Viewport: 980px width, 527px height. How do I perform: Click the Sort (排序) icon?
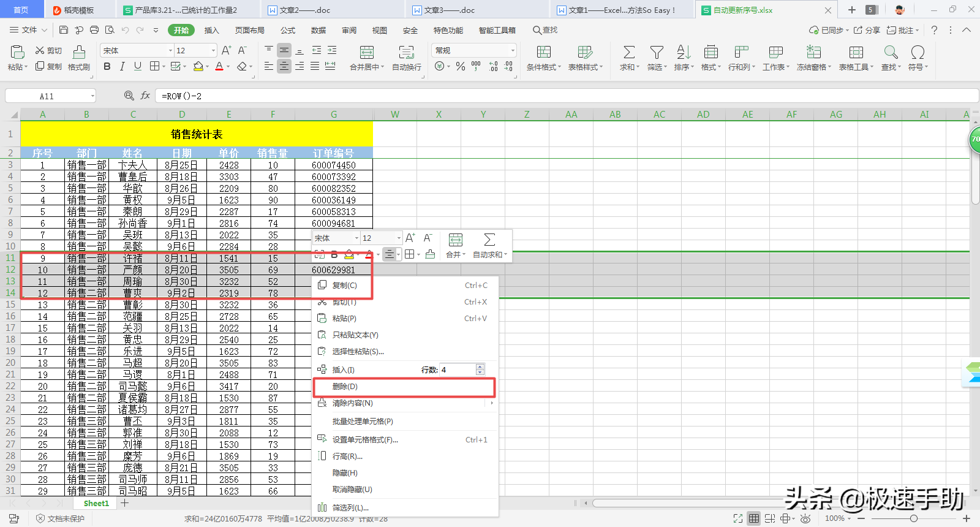(684, 52)
